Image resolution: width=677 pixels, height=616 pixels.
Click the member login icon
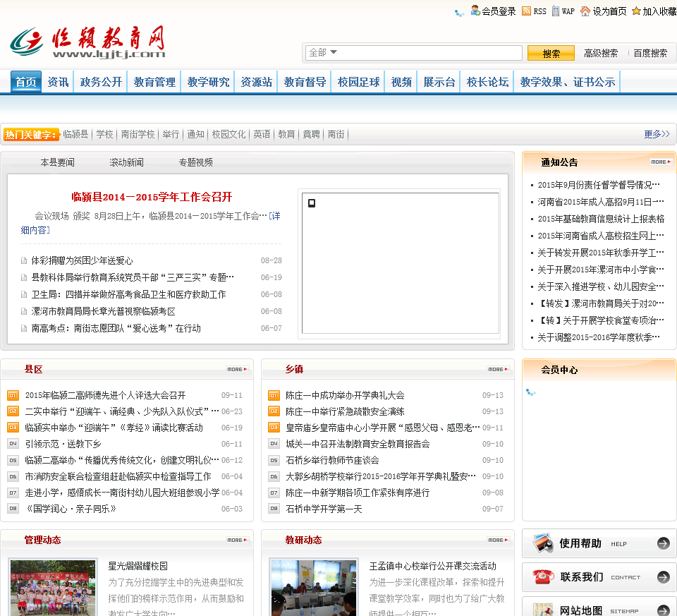[x=475, y=11]
